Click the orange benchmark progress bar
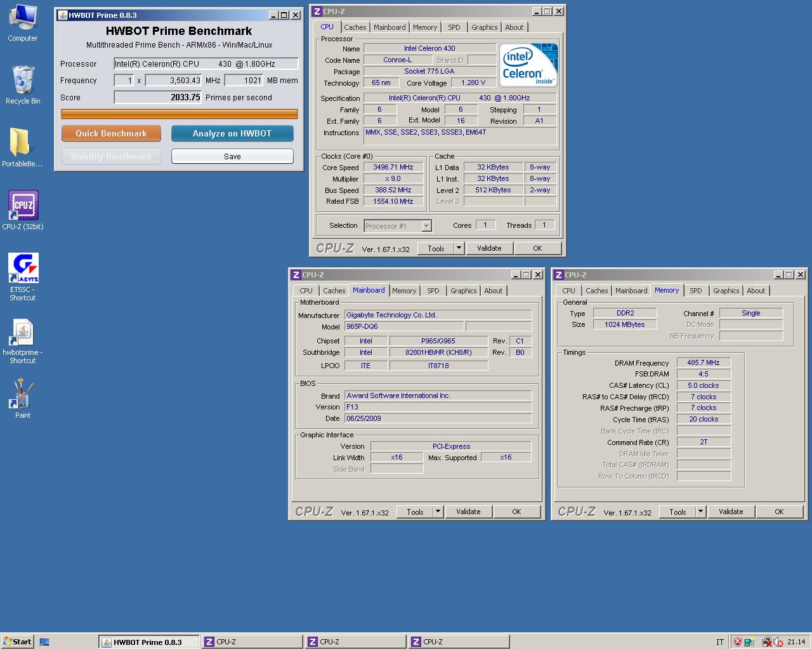Screen dimensions: 812x650 click(x=180, y=114)
